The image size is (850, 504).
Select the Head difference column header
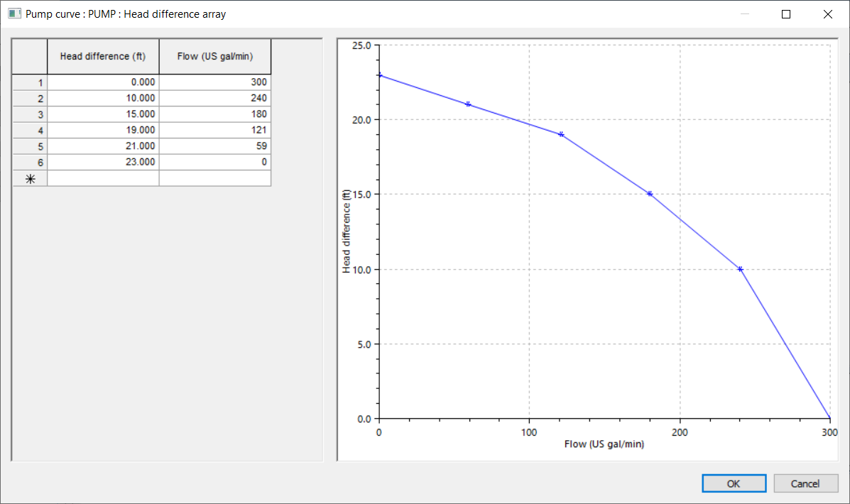point(103,56)
